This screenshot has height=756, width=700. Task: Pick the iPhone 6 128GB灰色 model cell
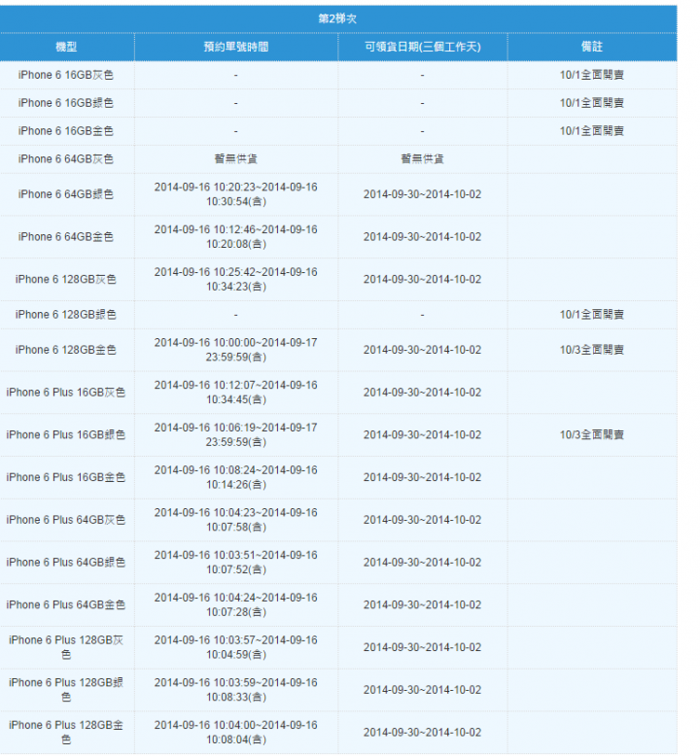pos(66,280)
